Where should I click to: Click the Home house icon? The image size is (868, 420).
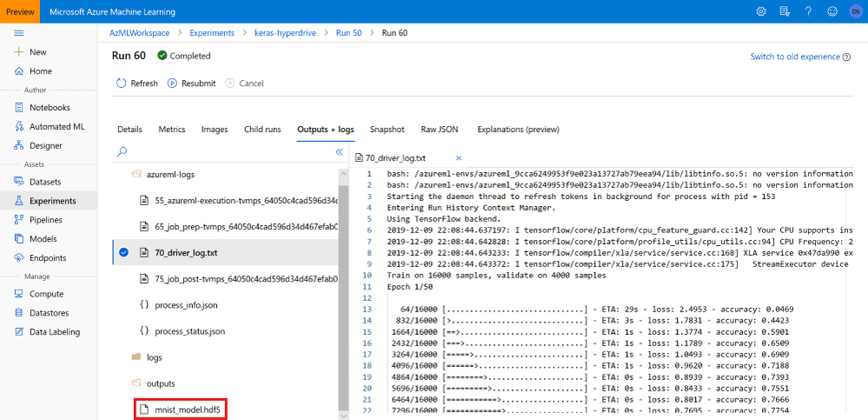(x=19, y=71)
